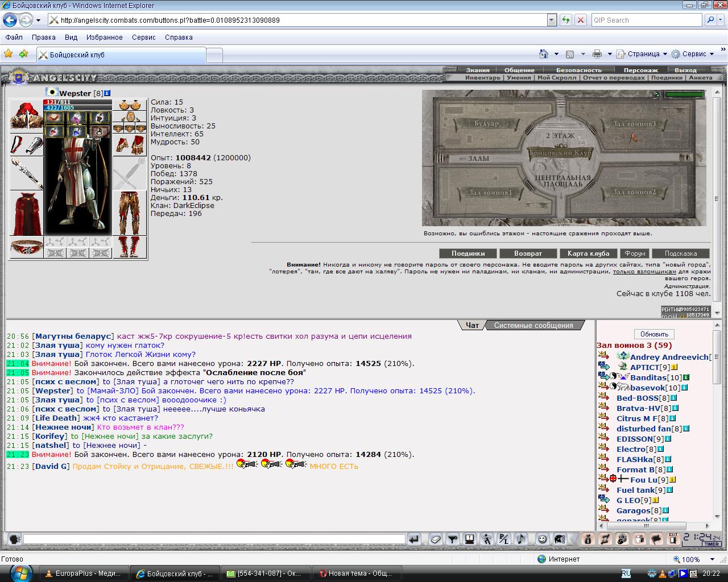
Task: Click the EXIT door icon
Action: (673, 539)
